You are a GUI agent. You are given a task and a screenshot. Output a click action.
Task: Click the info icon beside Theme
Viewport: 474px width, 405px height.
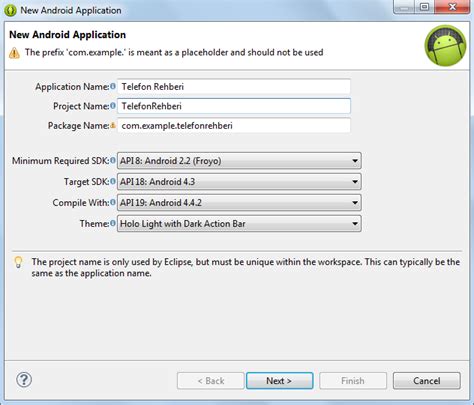113,223
